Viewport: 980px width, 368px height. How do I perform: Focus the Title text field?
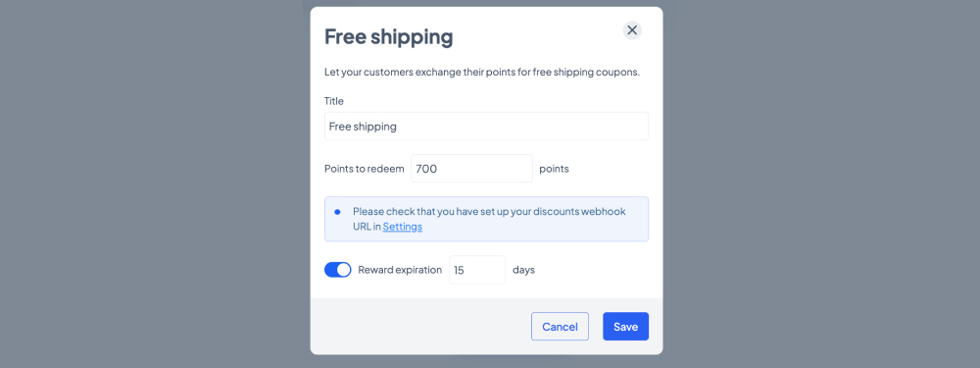(486, 127)
